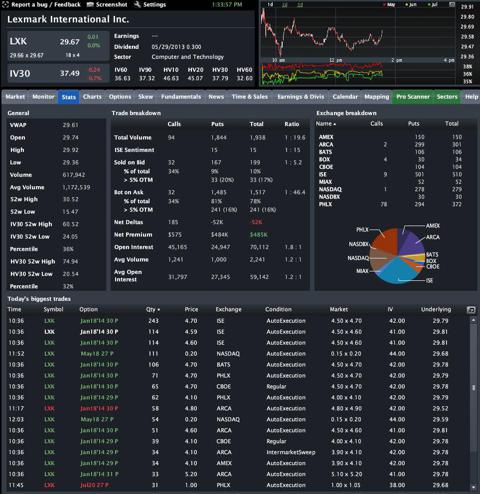The height and width of the screenshot is (494, 480).
Task: Click the IntermarketSweep condition cell
Action: 291,452
